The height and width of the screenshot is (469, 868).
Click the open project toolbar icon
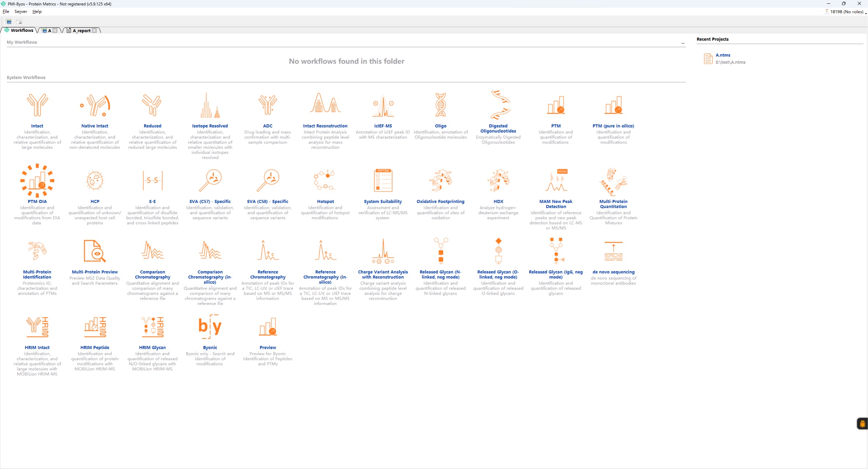click(9, 22)
